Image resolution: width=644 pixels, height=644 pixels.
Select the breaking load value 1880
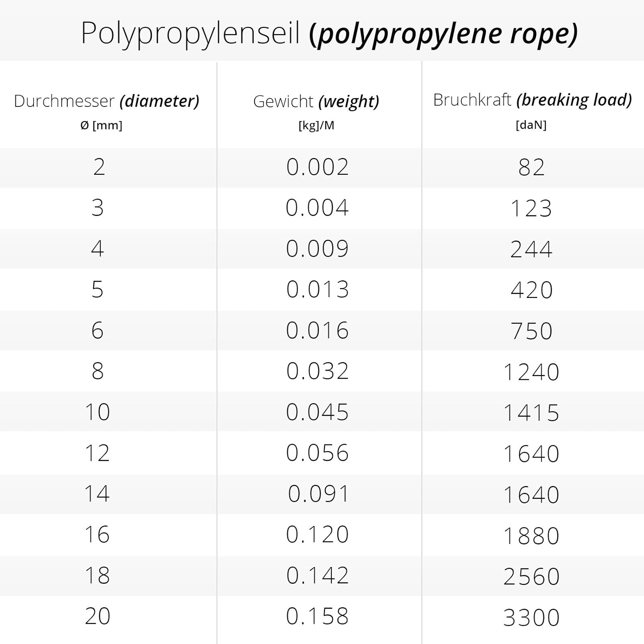pyautogui.click(x=531, y=536)
